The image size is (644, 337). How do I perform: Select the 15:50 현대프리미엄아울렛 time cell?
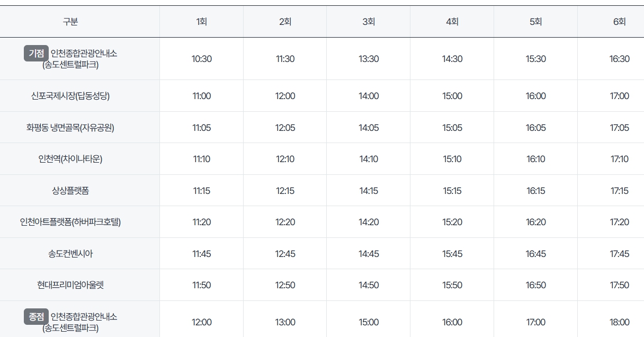coord(452,285)
